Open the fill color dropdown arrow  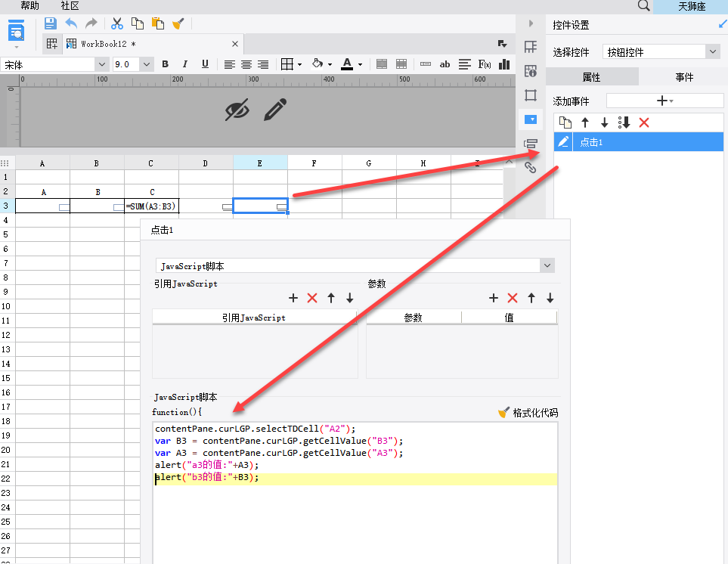pyautogui.click(x=330, y=64)
